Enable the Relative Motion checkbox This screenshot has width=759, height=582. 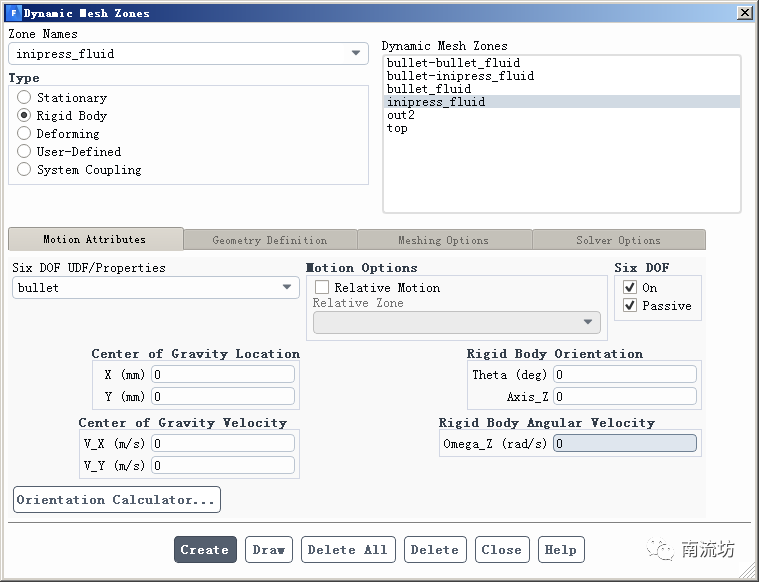click(x=322, y=288)
